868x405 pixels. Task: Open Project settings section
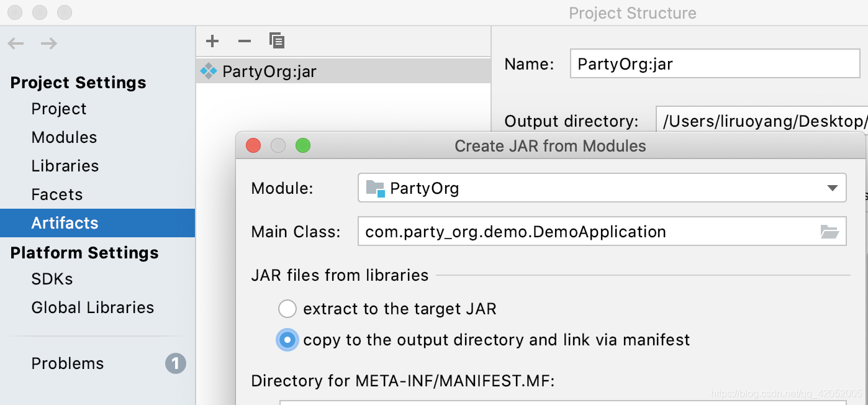[59, 109]
